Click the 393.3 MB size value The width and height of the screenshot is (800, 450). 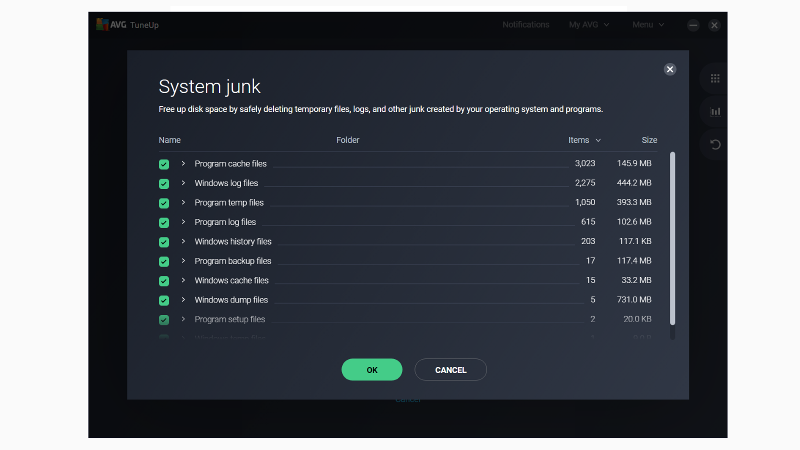[634, 202]
